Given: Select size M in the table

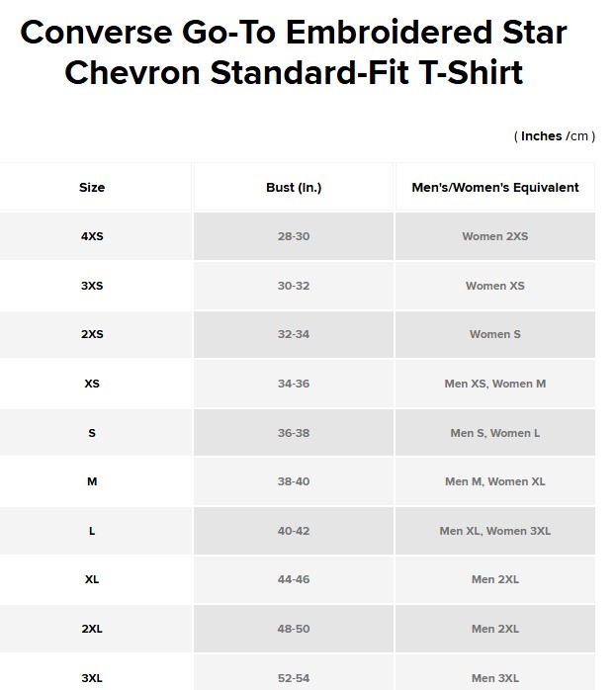Looking at the screenshot, I should 92,481.
